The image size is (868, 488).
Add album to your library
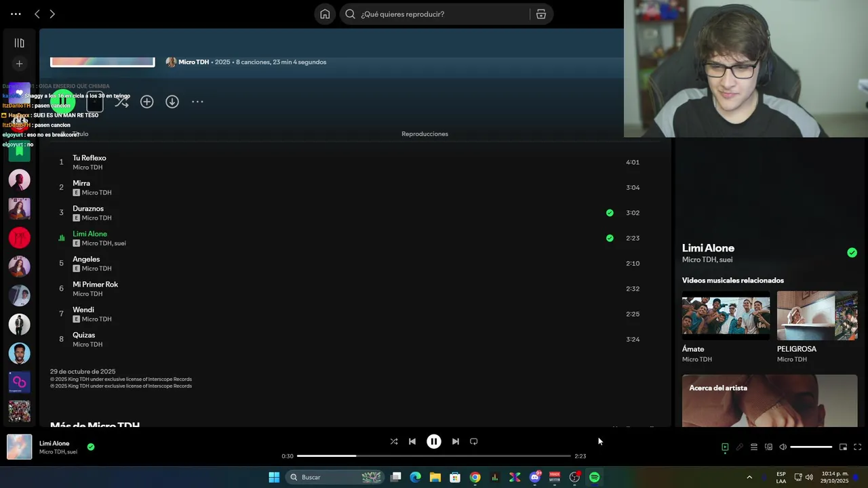pos(146,102)
